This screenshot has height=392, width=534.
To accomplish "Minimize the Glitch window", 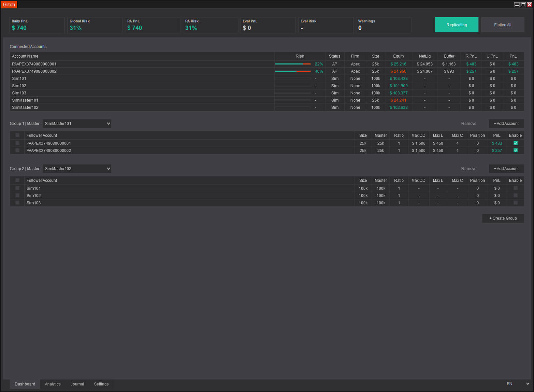I will pos(517,5).
